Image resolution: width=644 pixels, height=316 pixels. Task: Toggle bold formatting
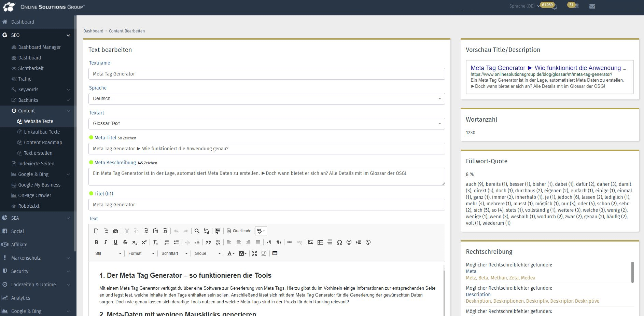tap(96, 242)
